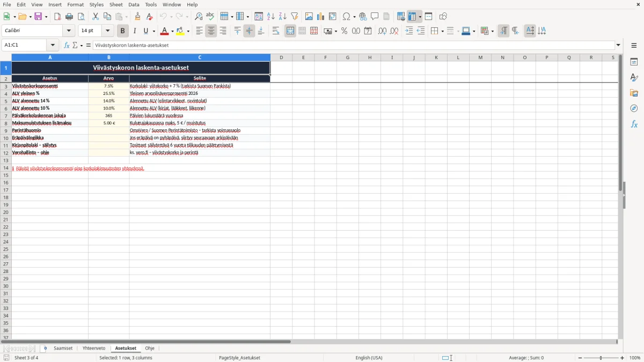Open the font size dropdown
This screenshot has width=644, height=362.
[x=108, y=31]
